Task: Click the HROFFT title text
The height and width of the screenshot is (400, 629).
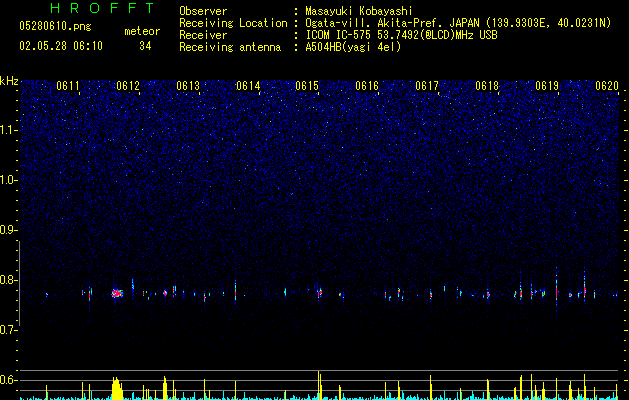Action: tap(103, 8)
